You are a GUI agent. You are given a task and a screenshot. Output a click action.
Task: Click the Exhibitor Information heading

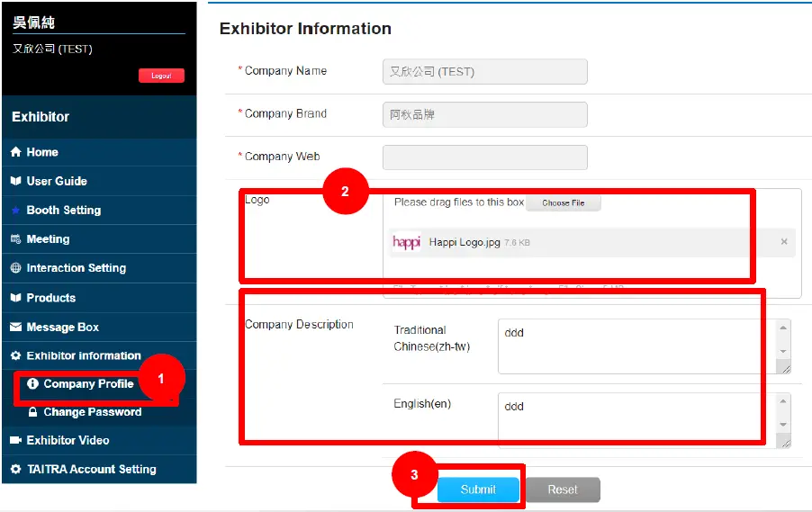305,29
